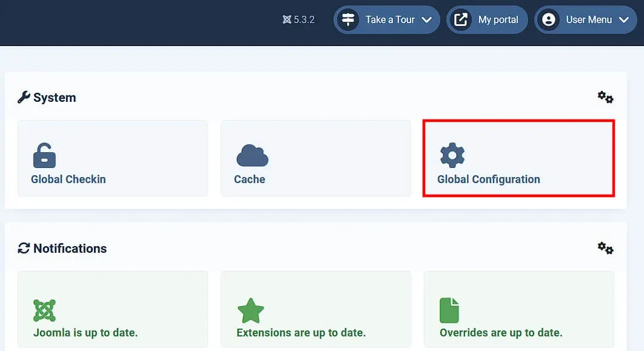The image size is (644, 351).
Task: Click the wrench icon beside System heading
Action: pos(23,97)
